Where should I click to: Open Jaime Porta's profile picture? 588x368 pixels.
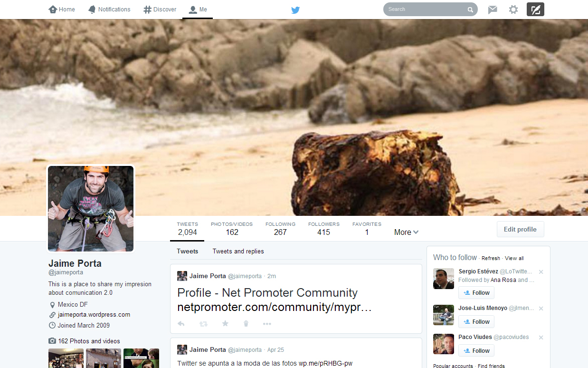pos(91,208)
